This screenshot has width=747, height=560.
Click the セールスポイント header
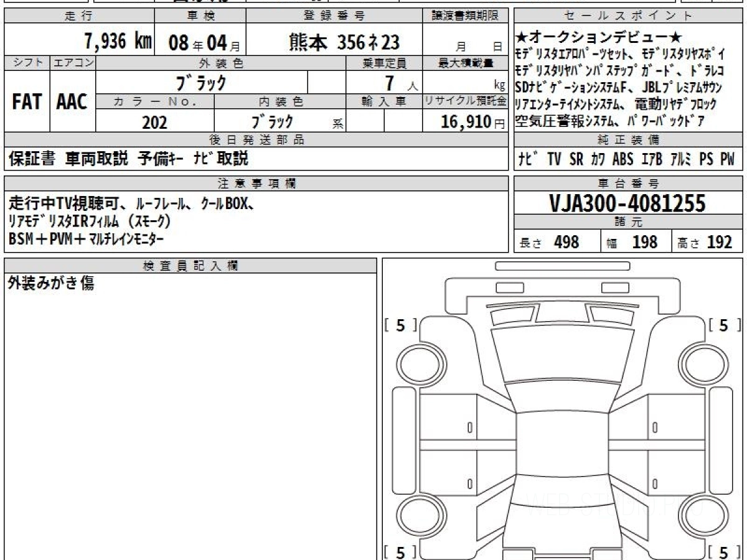coord(628,16)
